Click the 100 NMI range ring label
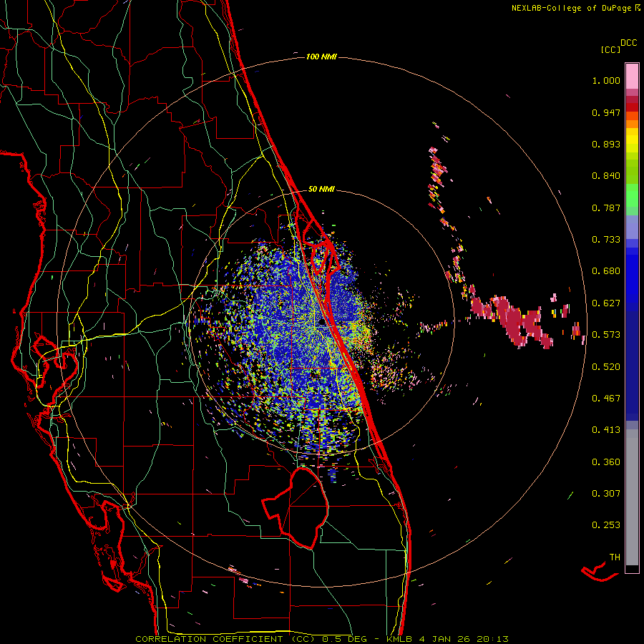This screenshot has width=644, height=644. point(321,57)
